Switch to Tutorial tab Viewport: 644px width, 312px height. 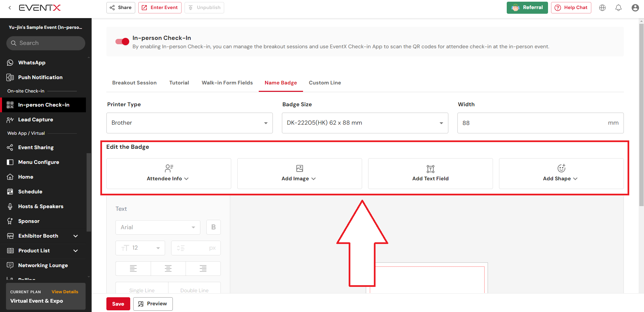(179, 83)
